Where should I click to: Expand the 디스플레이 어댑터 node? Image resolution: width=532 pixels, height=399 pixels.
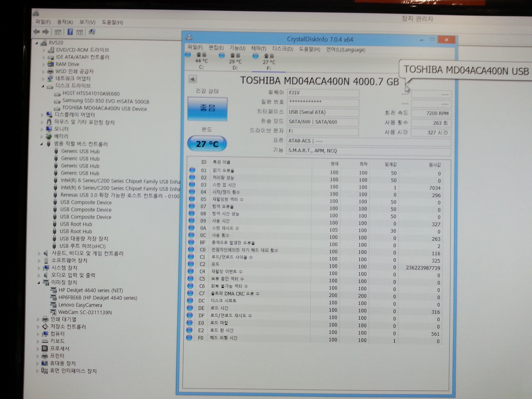tap(42, 115)
